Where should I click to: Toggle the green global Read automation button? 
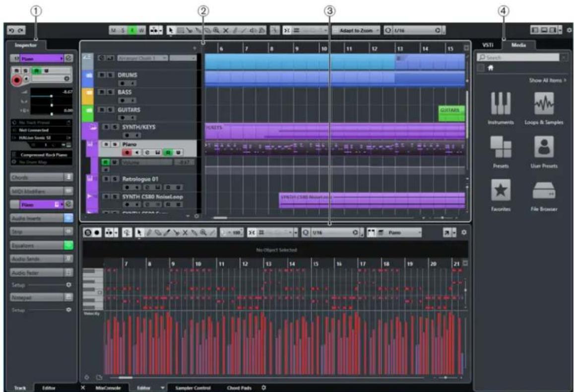132,30
